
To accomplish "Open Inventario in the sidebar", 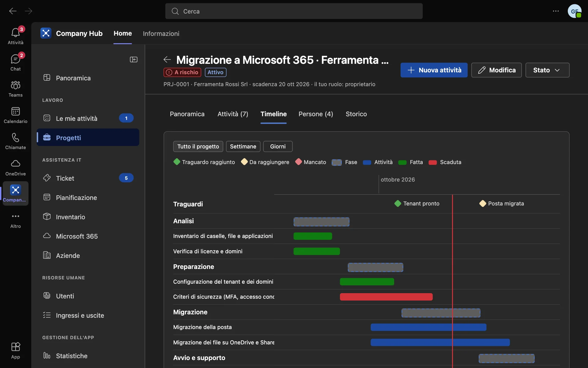I will pos(88,217).
